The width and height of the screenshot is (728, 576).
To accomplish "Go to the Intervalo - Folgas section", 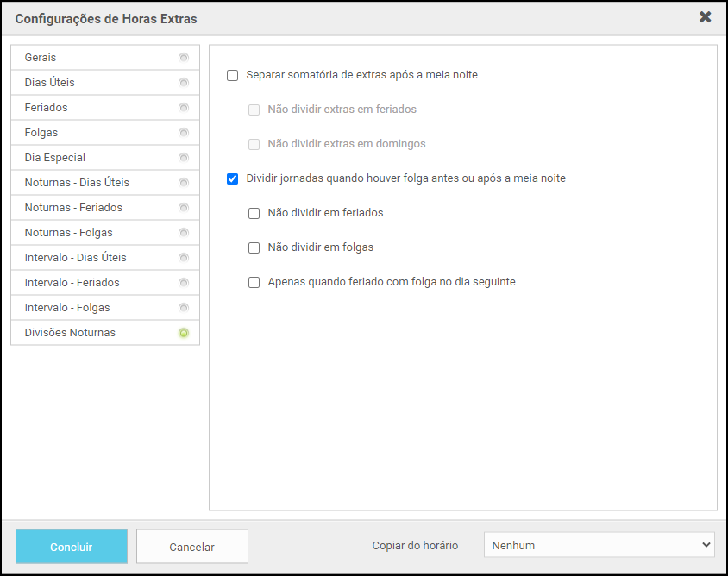I will [x=67, y=308].
